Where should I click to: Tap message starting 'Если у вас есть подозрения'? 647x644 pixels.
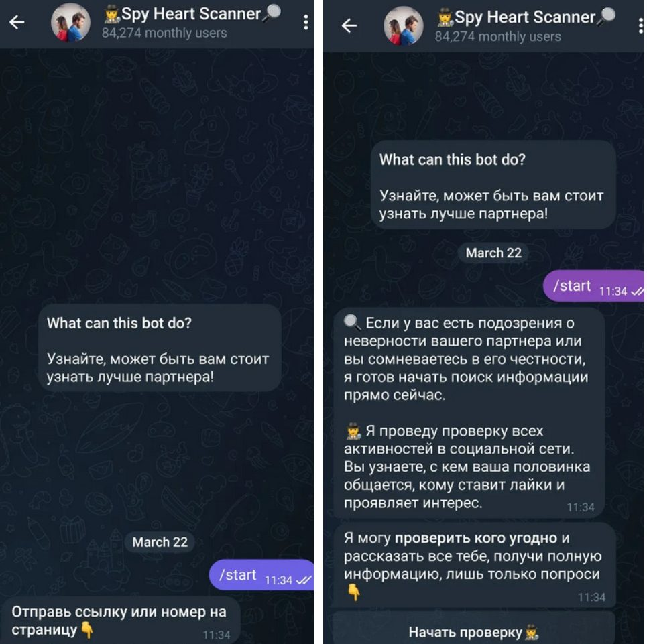point(469,412)
